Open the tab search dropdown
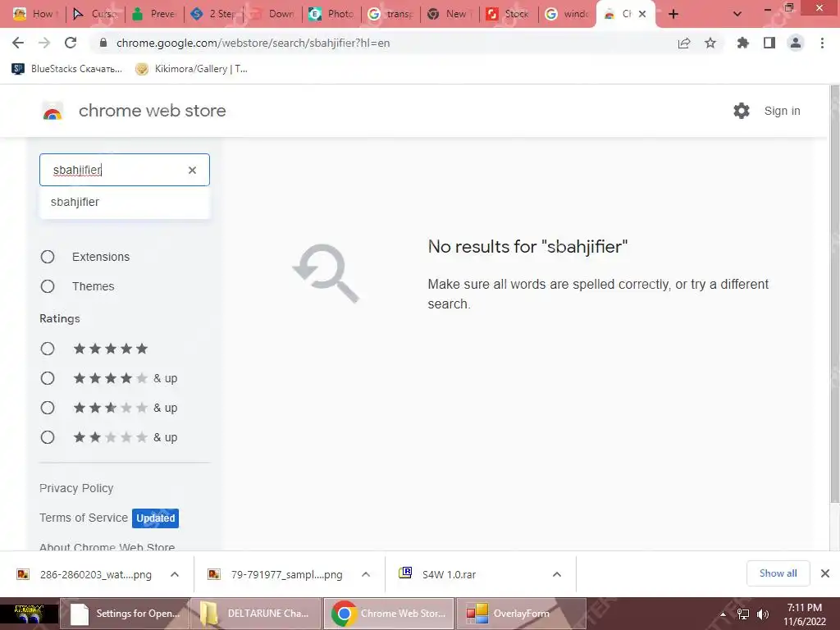Screen dimensions: 840x630 click(x=737, y=14)
